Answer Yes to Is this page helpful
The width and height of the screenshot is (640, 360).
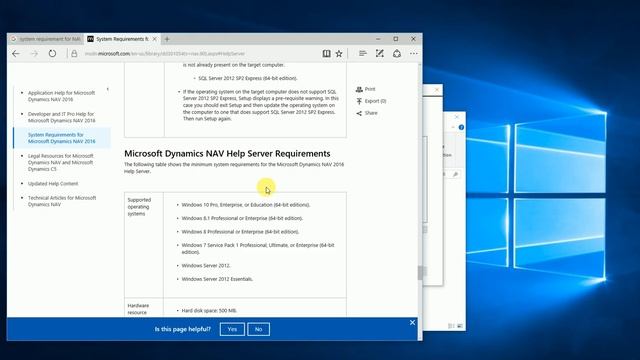tap(232, 329)
